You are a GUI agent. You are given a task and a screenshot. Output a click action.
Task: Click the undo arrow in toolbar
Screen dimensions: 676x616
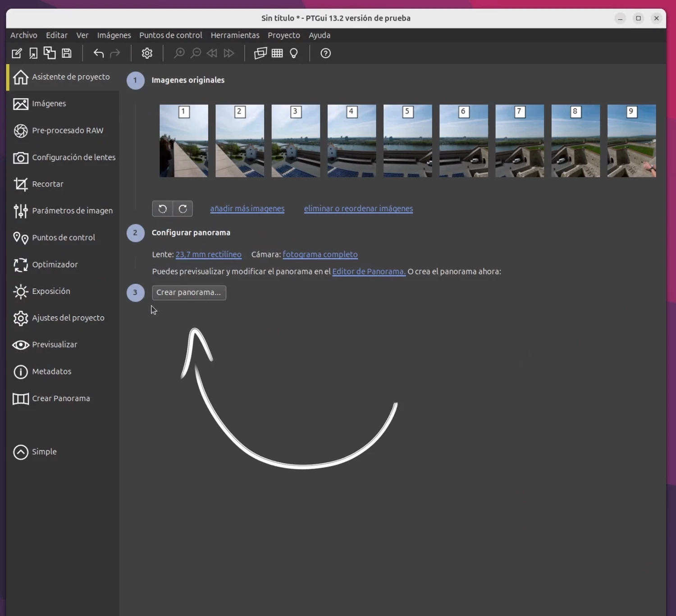click(x=98, y=53)
